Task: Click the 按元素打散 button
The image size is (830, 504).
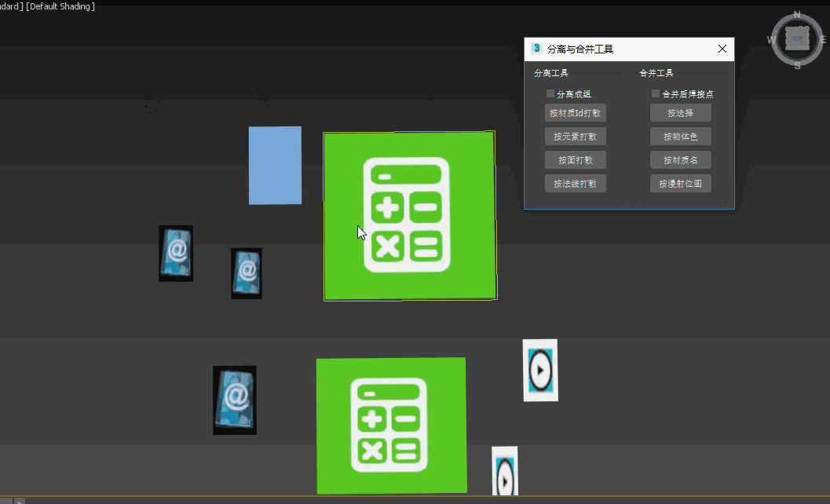Action: 575,137
